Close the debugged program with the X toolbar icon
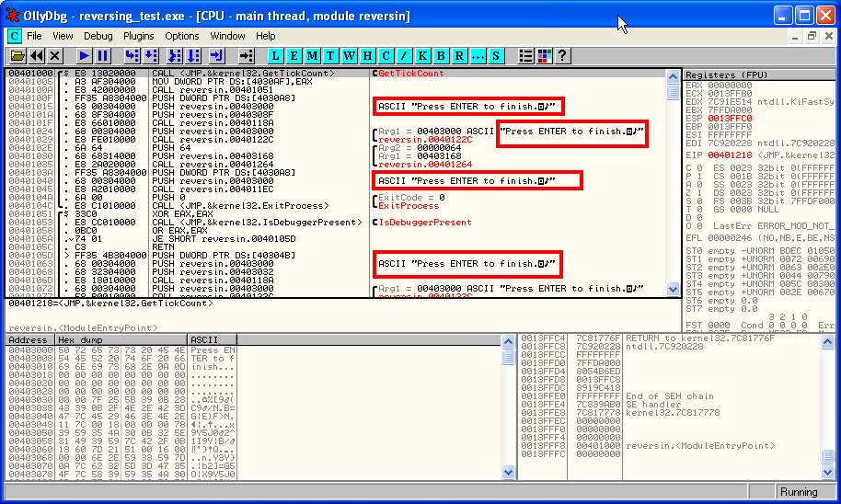 (x=54, y=56)
